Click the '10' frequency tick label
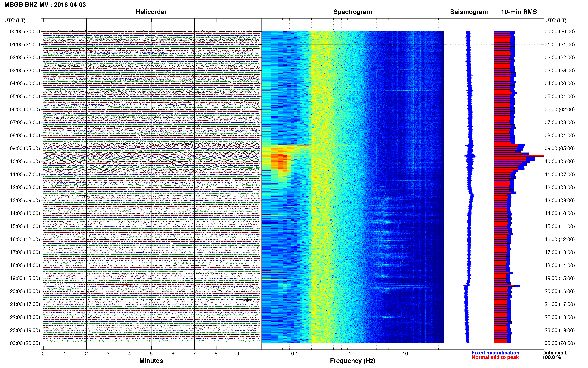This screenshot has width=588, height=368. (x=405, y=354)
